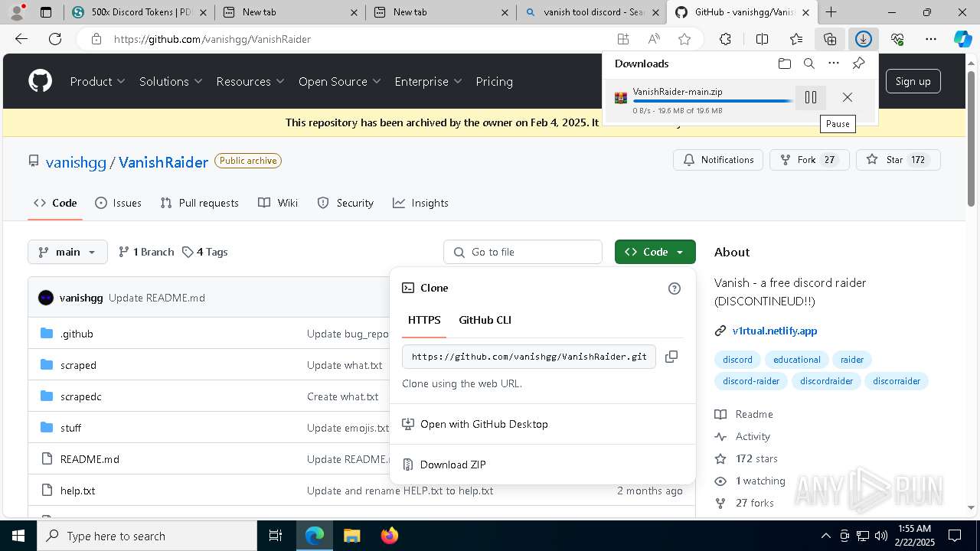
Task: Open the read aloud icon in address bar
Action: [x=654, y=39]
